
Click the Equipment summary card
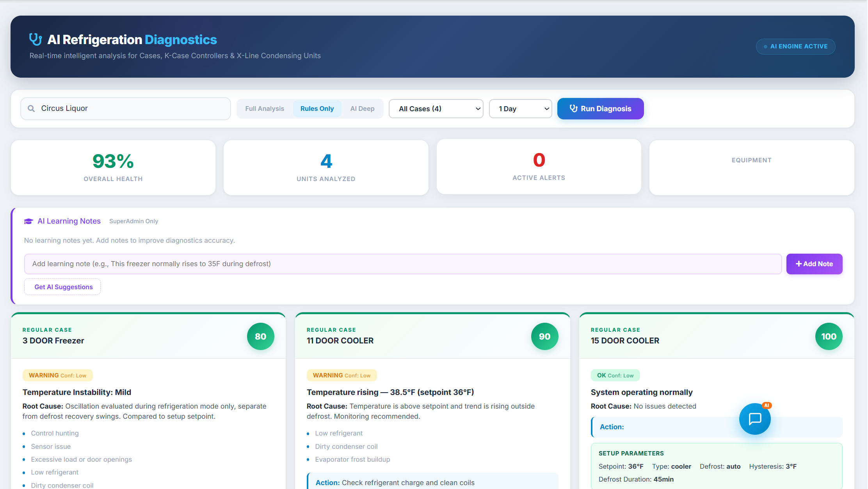click(x=752, y=167)
